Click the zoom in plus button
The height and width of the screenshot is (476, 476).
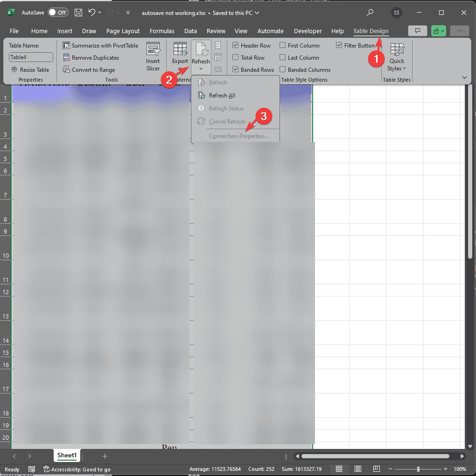445,469
